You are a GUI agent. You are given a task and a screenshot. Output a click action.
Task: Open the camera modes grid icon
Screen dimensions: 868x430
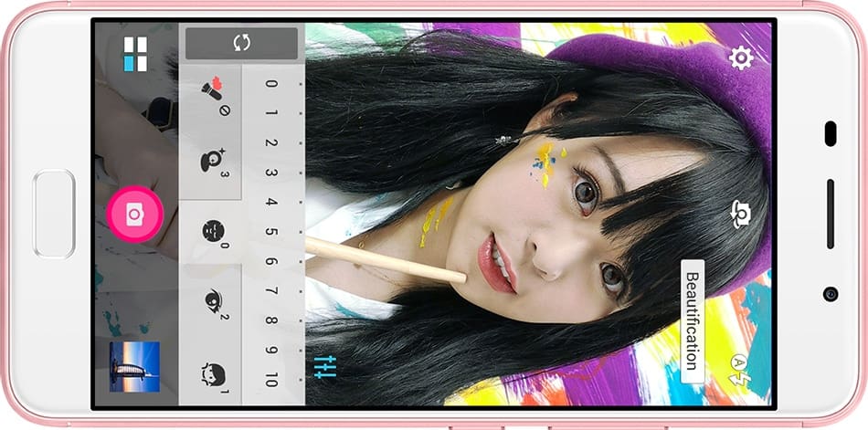(x=135, y=54)
